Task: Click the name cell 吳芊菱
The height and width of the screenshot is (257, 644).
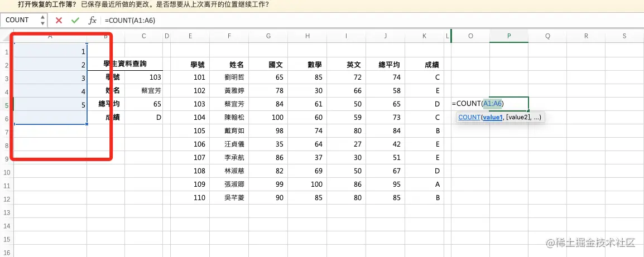Action: pos(229,197)
